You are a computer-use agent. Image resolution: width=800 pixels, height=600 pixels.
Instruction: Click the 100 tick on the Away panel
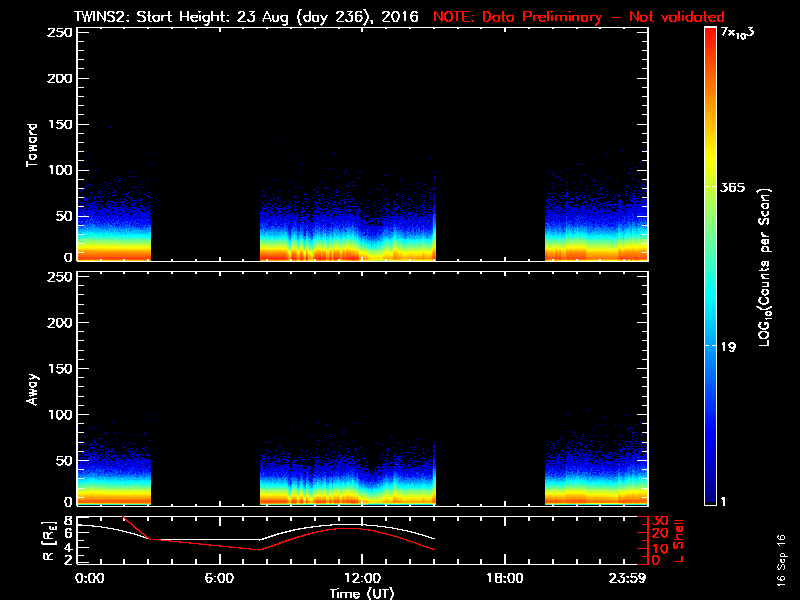pyautogui.click(x=59, y=414)
